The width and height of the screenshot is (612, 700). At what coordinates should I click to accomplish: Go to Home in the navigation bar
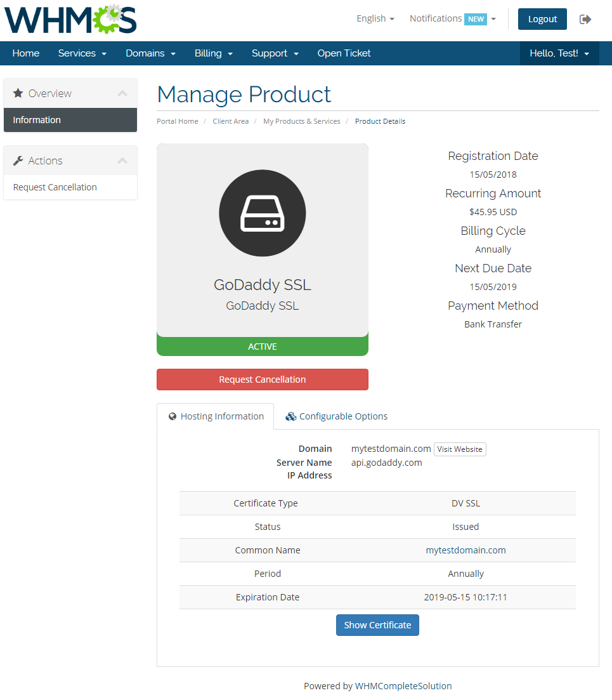(26, 53)
